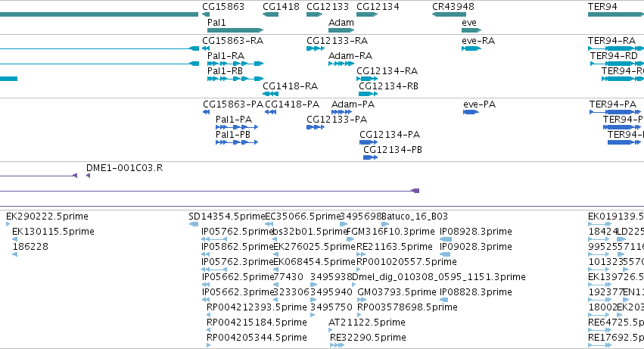The height and width of the screenshot is (349, 644).
Task: Select the TER94-RA transcript label
Action: [611, 41]
